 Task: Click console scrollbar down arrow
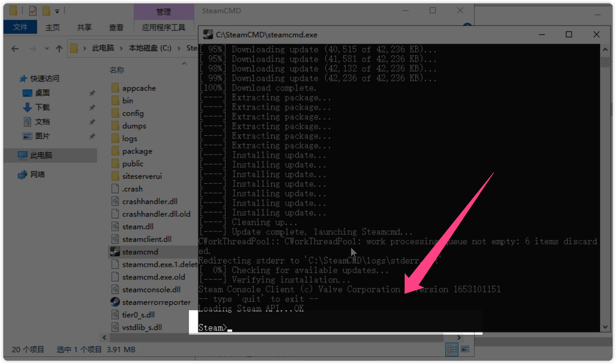pos(605,327)
